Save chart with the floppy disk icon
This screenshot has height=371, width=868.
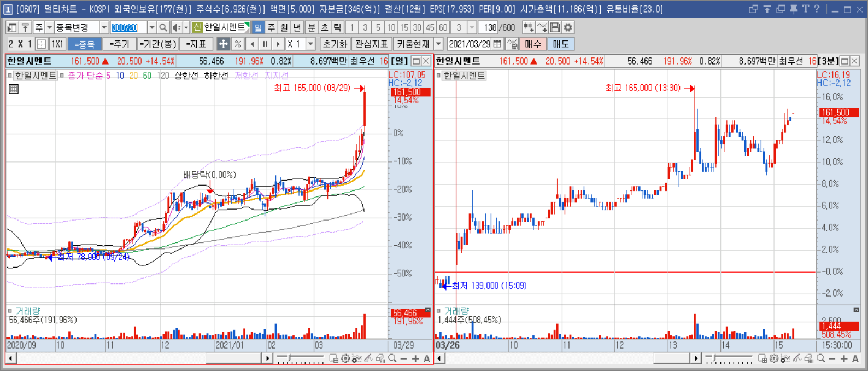(555, 27)
